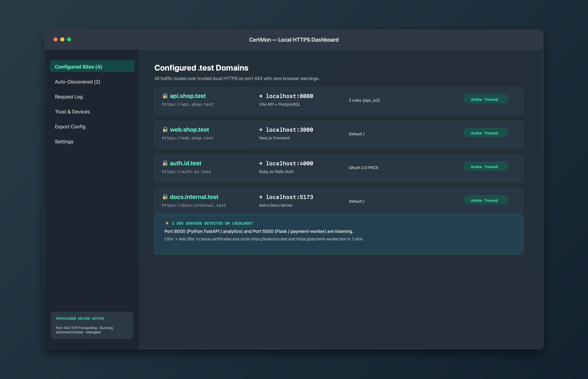Screen dimensions: 588x379
Task: Click the '2 rules (/api, /v2)' text
Action: pyautogui.click(x=364, y=100)
